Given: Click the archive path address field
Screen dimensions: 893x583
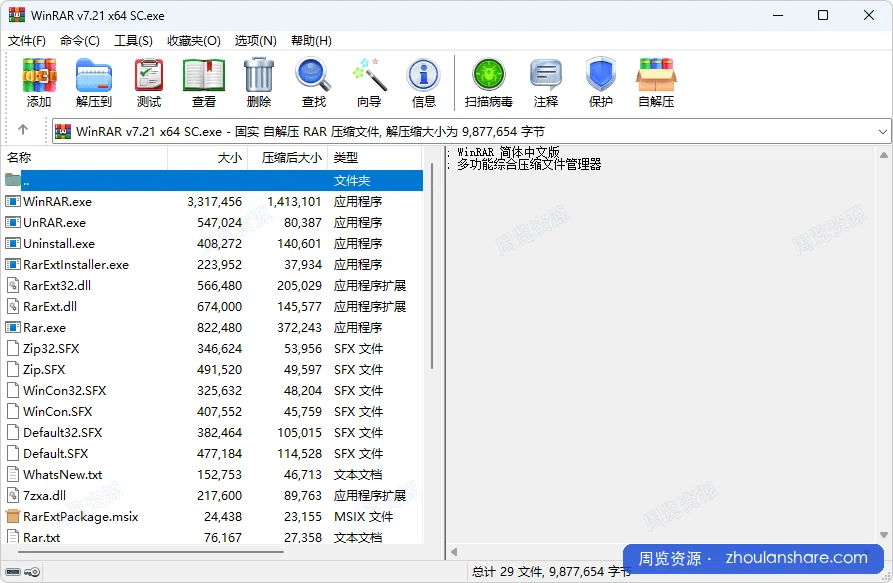Looking at the screenshot, I should (472, 132).
